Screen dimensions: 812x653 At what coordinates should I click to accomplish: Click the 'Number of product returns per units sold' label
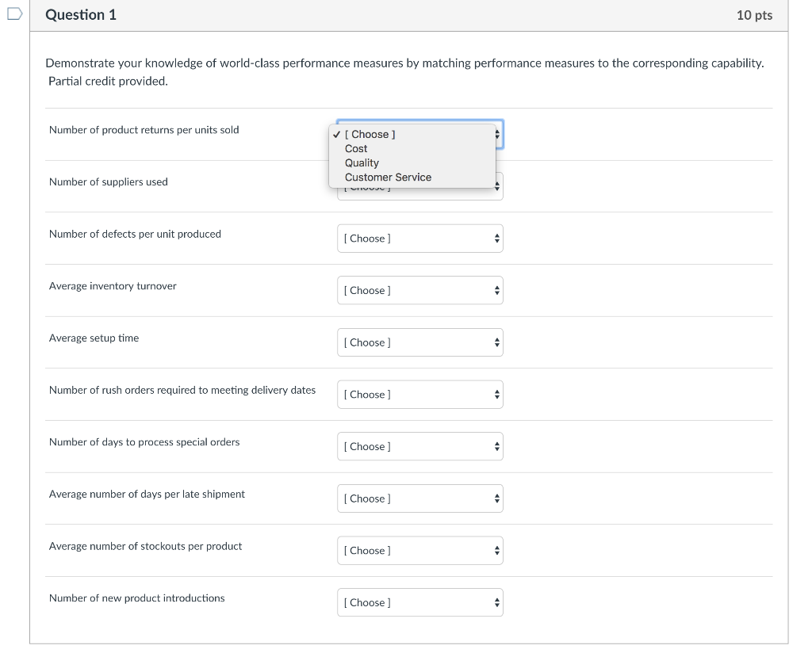coord(144,130)
